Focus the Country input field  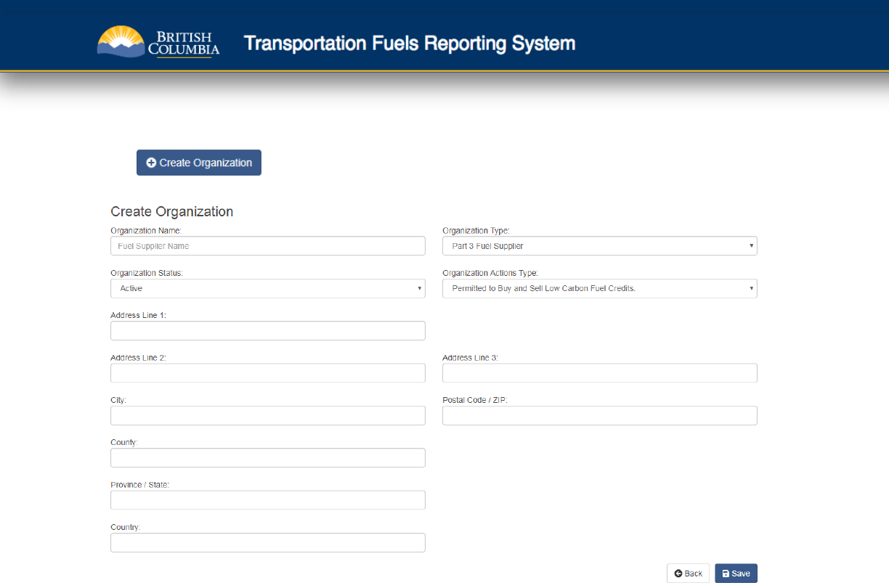click(268, 543)
